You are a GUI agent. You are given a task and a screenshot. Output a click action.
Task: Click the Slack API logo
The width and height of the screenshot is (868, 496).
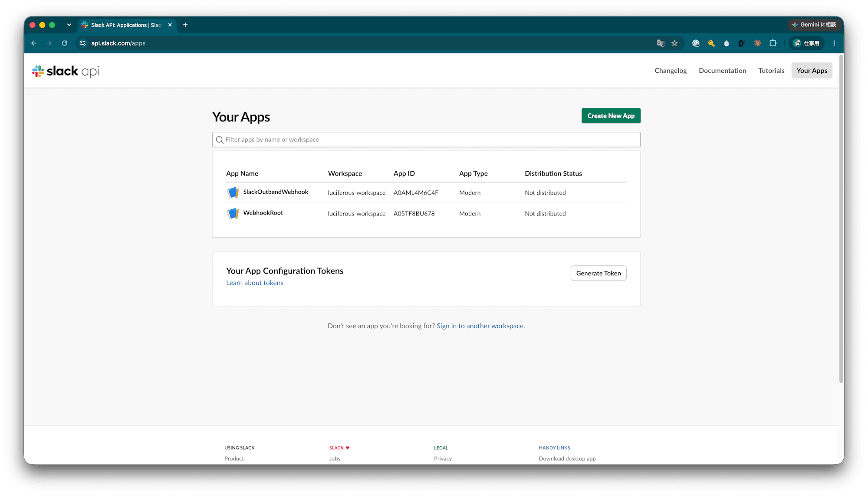(x=66, y=71)
